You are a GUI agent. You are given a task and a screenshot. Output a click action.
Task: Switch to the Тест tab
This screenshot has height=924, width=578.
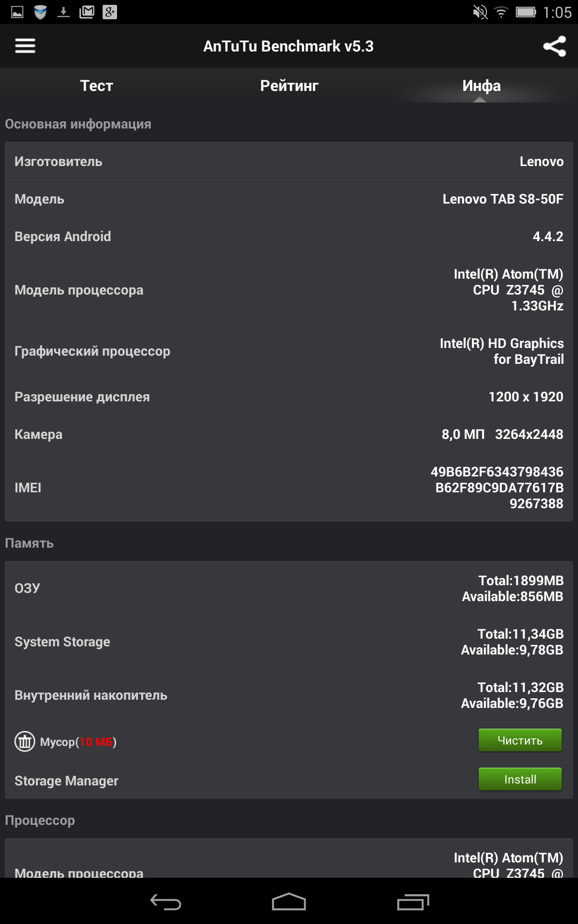(x=96, y=86)
